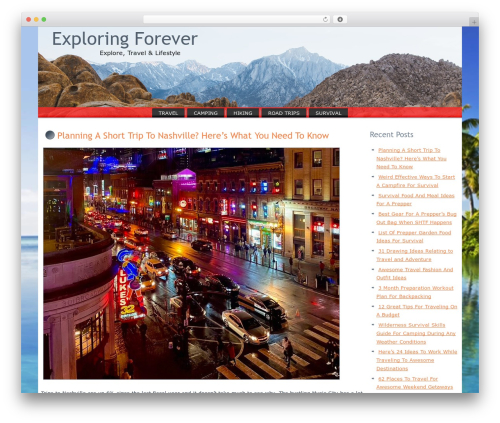The width and height of the screenshot is (500, 423).
Task: Open 3 Month Preparation Workout Plan post
Action: click(415, 292)
